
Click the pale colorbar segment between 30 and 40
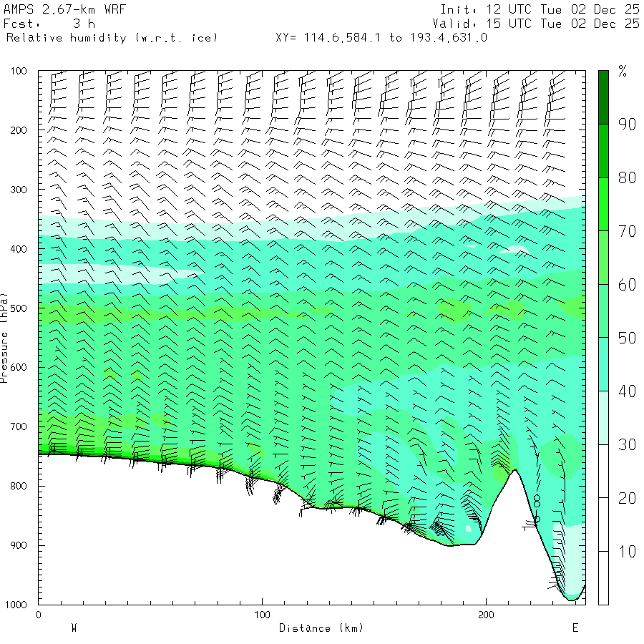pos(603,418)
